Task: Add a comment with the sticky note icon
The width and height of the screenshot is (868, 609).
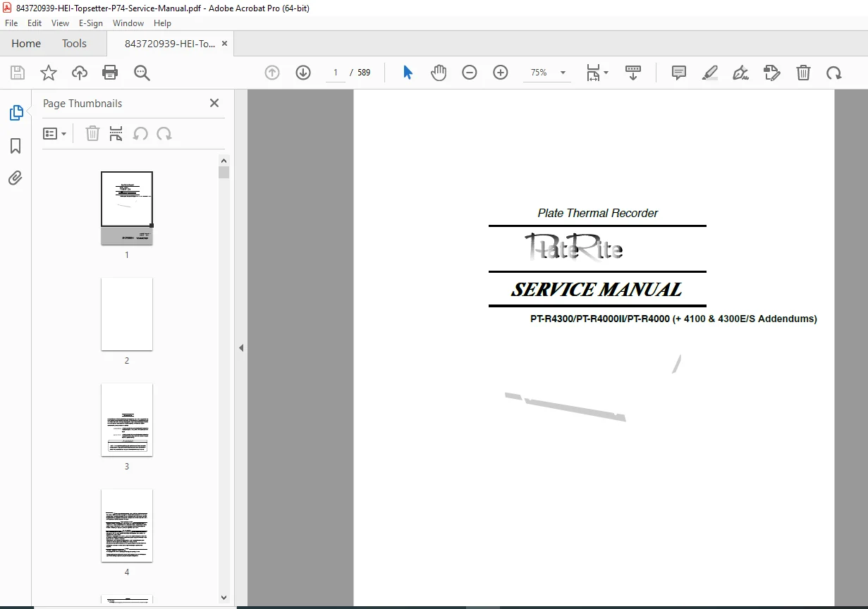Action: click(x=679, y=73)
